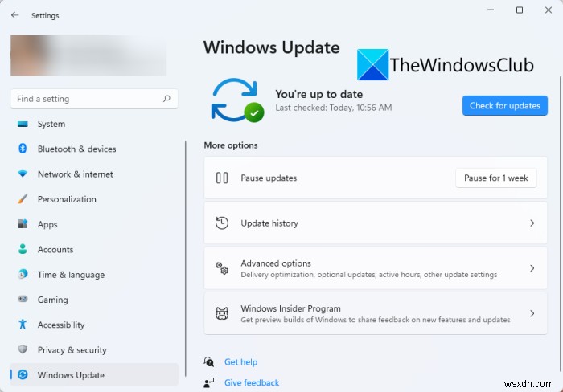This screenshot has height=392, width=563.
Task: Click 'Last checked: Today, 10:56 AM' text
Action: click(333, 108)
